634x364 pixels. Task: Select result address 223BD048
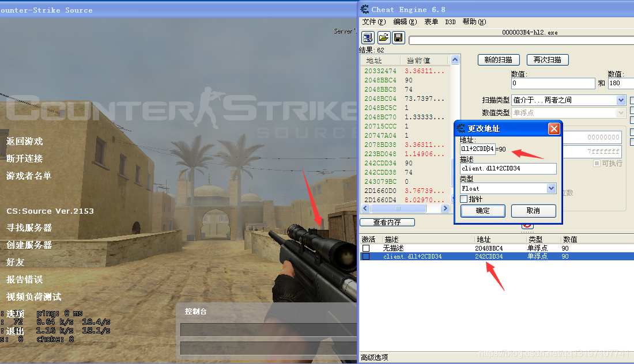[x=380, y=154]
